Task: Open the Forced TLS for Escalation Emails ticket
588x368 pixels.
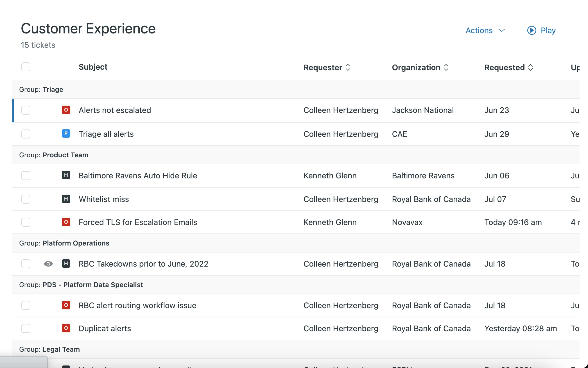Action: click(x=138, y=222)
